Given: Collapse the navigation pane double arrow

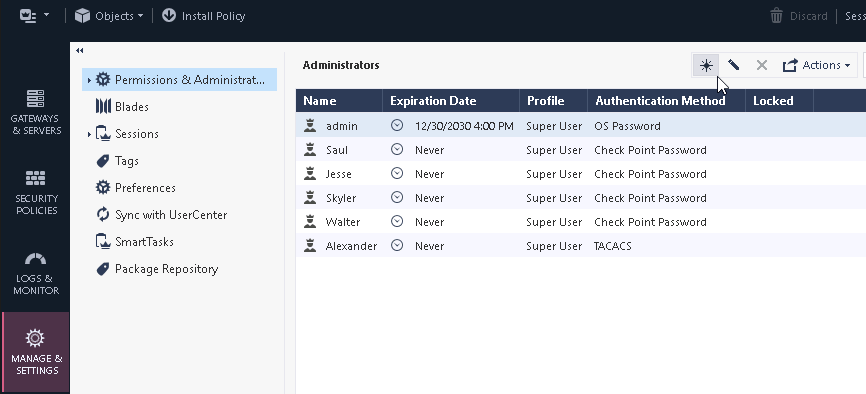Looking at the screenshot, I should (x=80, y=50).
